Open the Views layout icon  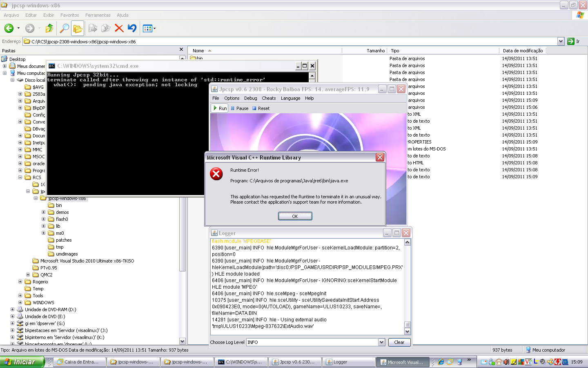(x=148, y=28)
